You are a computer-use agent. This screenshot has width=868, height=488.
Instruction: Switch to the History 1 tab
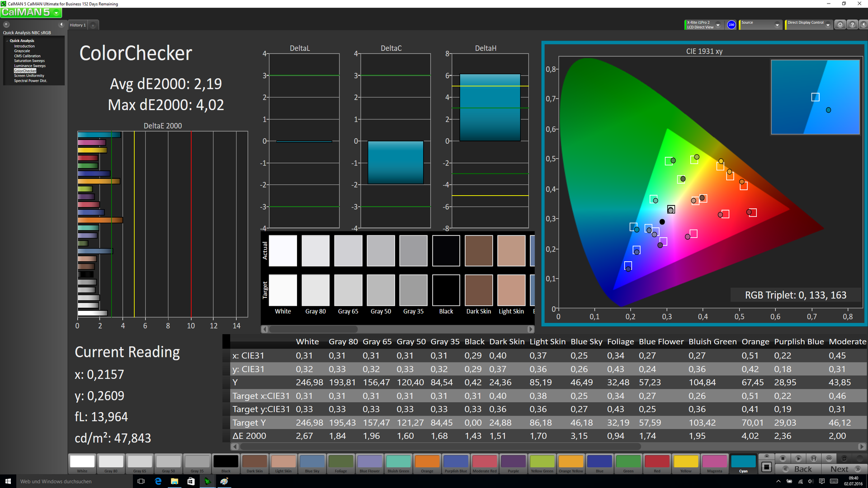pyautogui.click(x=78, y=25)
